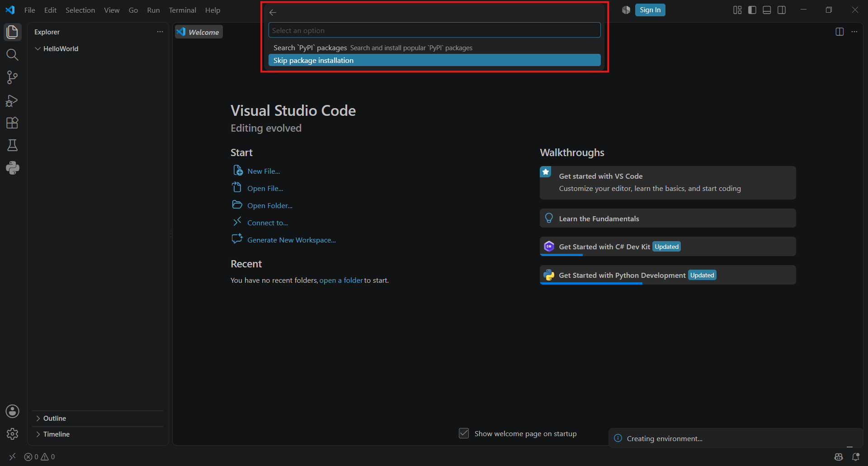Click Generate New Workspace link
868x466 pixels.
[x=292, y=240]
